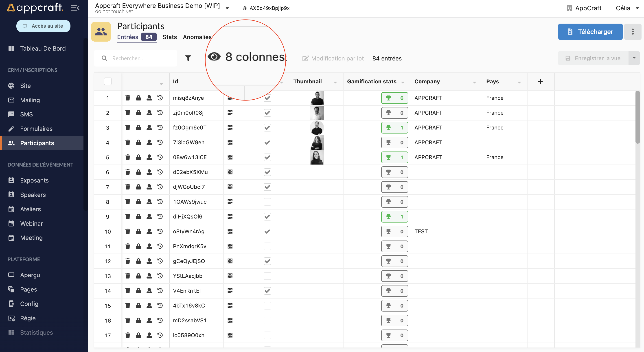This screenshot has height=352, width=644.
Task: Uncheck the checkbox in row 10
Action: pos(267,231)
